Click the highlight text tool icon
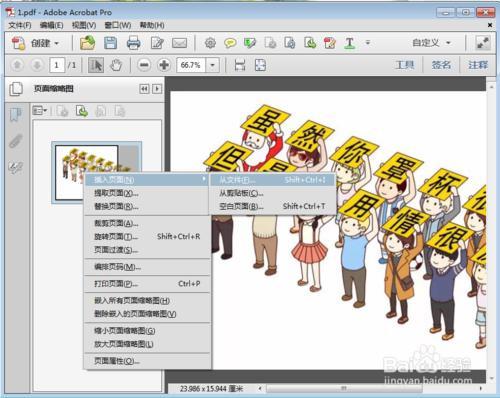Image resolution: width=500 pixels, height=398 pixels. click(250, 43)
